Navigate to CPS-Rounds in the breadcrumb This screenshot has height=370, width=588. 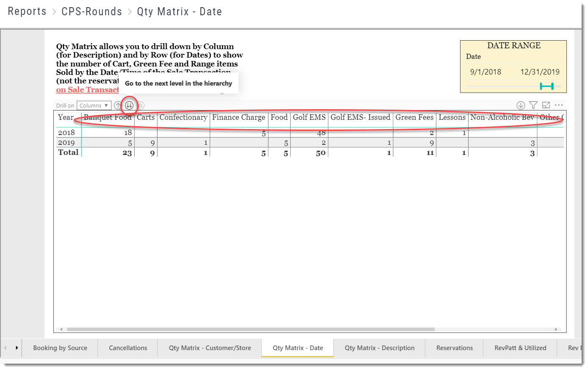[92, 11]
